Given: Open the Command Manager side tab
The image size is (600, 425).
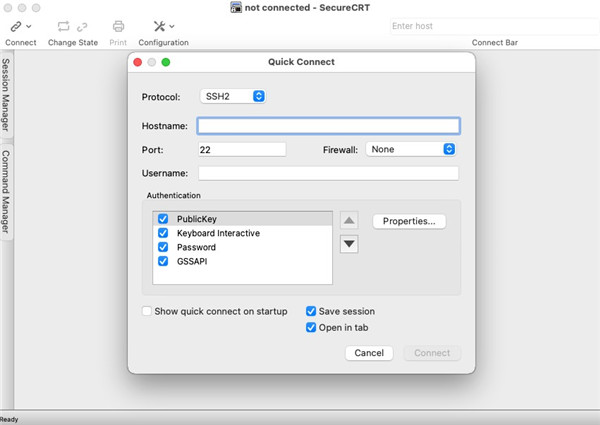Looking at the screenshot, I should click(x=6, y=191).
